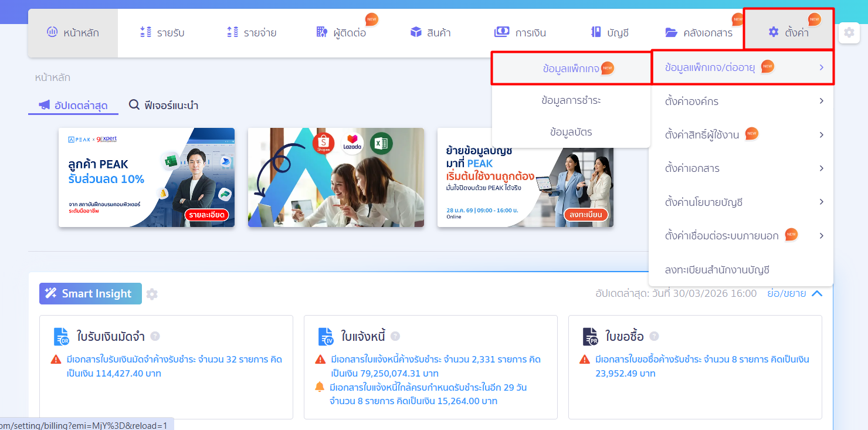
Task: Click help icon next to ใบรับเงินมัดจำ
Action: pos(155,336)
